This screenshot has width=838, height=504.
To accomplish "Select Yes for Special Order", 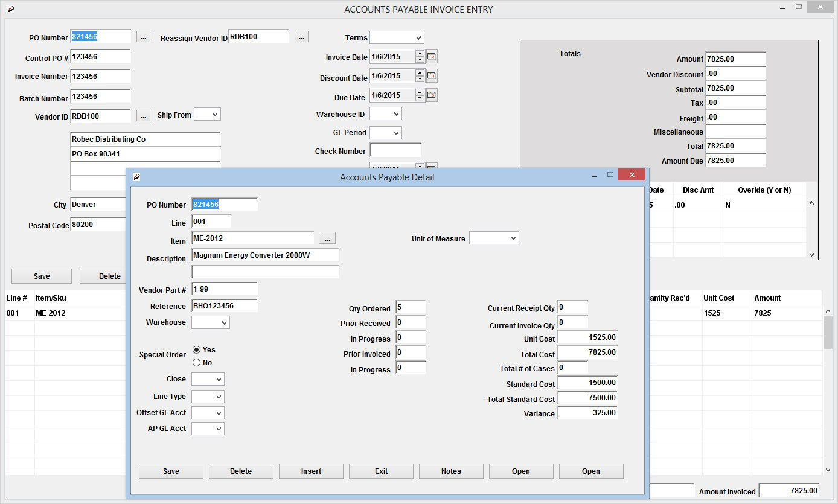I will [196, 349].
